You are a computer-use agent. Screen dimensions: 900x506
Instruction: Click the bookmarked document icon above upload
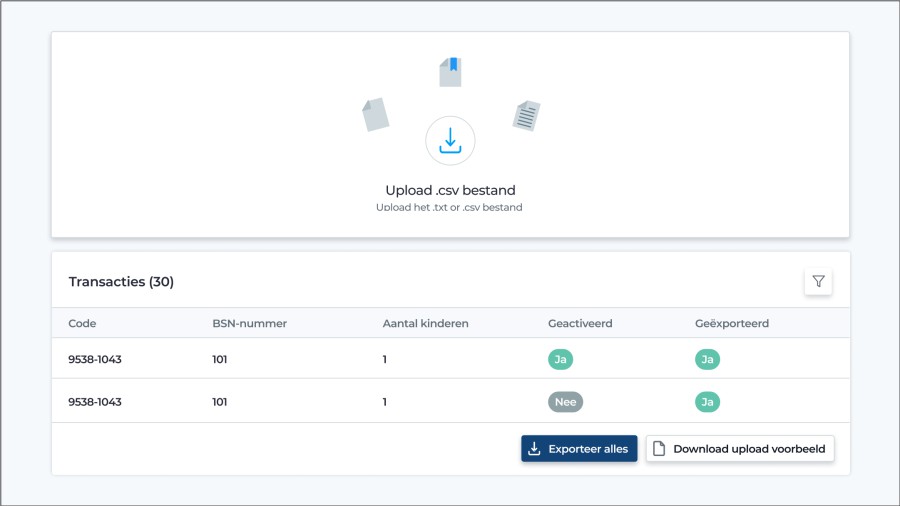(451, 72)
